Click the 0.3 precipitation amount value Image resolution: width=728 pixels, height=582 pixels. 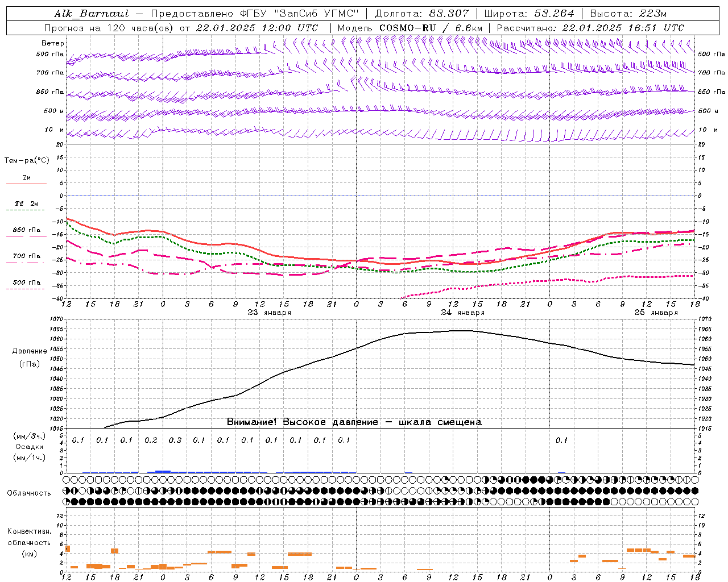175,440
